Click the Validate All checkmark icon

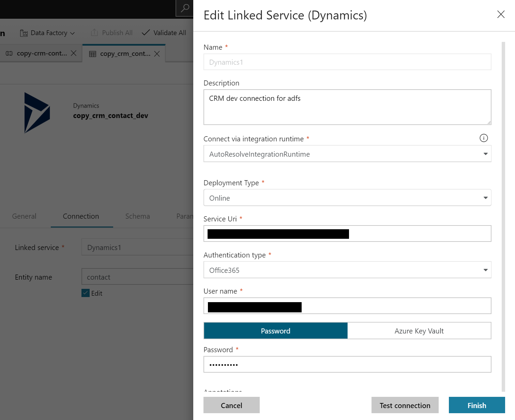click(146, 32)
